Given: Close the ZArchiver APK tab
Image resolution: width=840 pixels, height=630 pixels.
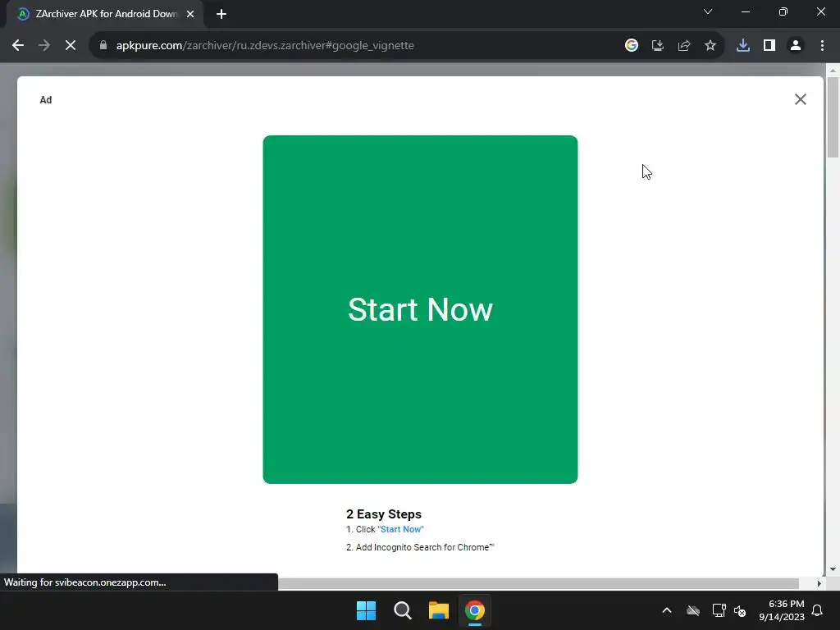Looking at the screenshot, I should click(190, 14).
